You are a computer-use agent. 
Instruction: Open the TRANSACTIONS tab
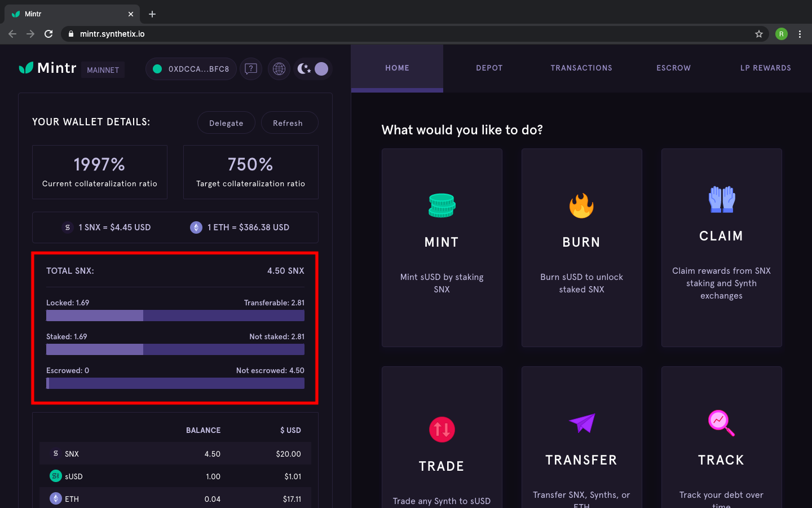581,68
